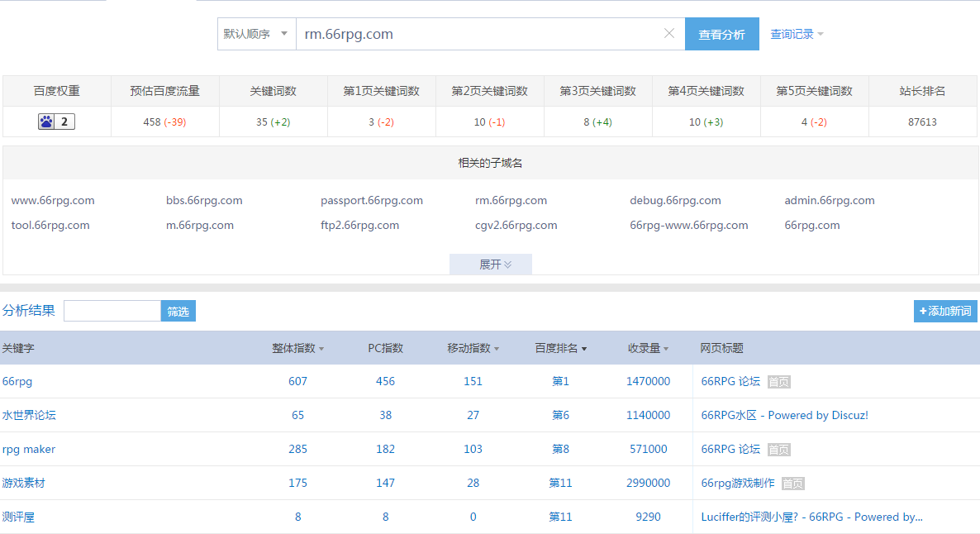Click the +添加新词 button
980x534 pixels.
[x=945, y=311]
